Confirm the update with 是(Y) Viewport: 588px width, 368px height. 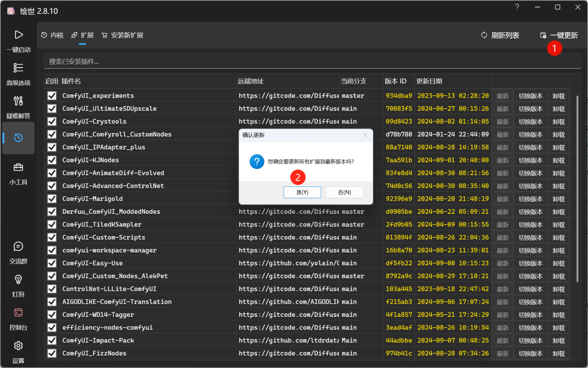tap(302, 192)
